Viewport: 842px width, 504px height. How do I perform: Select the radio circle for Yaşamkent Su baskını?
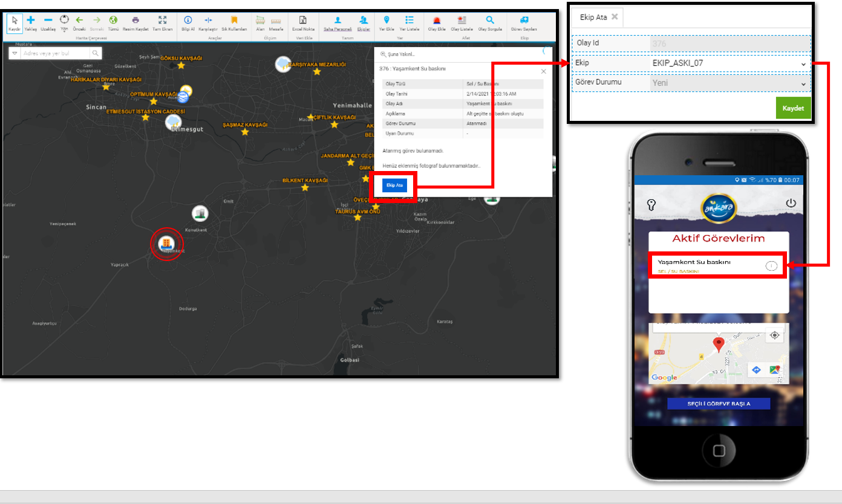(771, 266)
